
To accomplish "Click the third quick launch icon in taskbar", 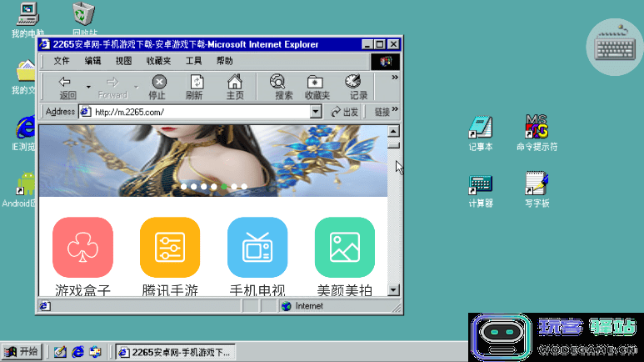I will point(95,352).
